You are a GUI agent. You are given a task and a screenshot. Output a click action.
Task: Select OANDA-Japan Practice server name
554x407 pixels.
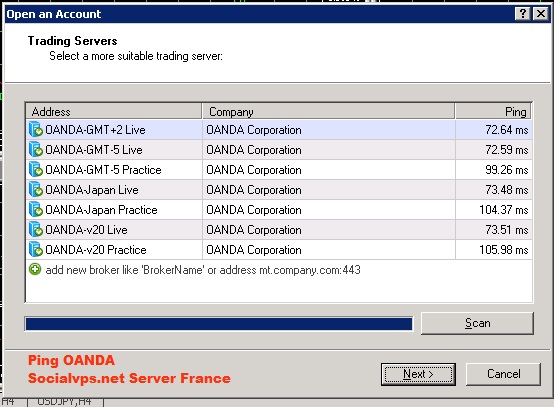101,210
